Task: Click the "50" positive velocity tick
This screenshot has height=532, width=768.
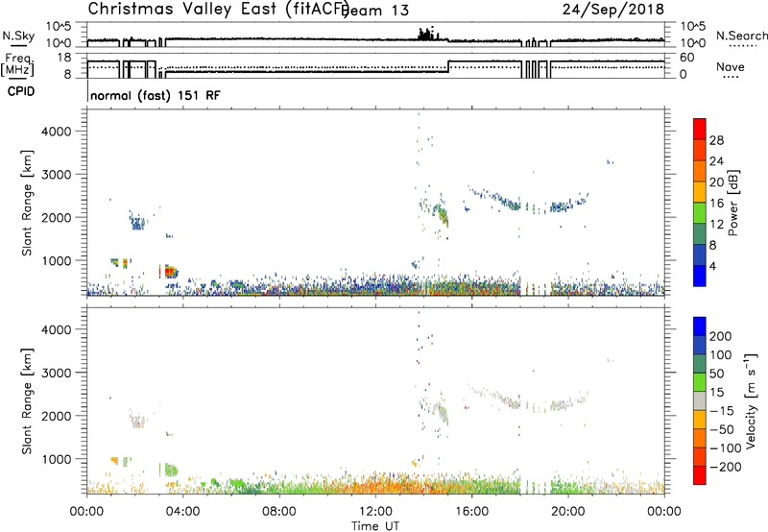Action: point(716,374)
